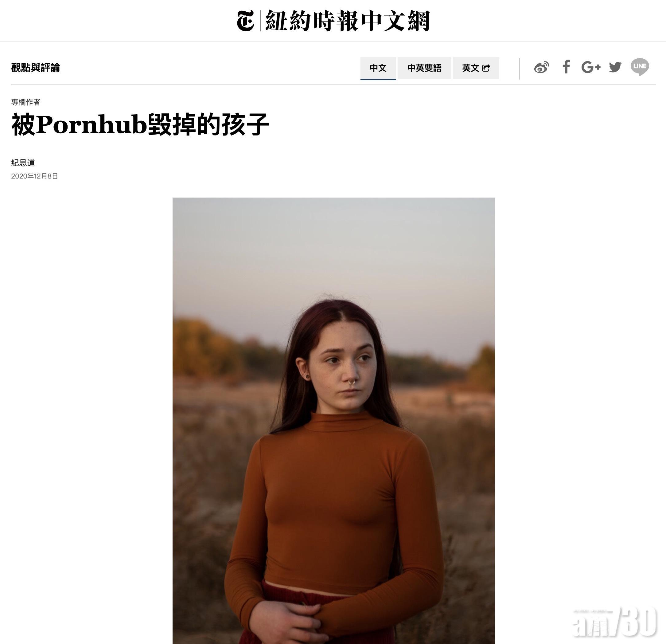Click the article headline 被Pornhub毀掉的孩子

pos(140,125)
